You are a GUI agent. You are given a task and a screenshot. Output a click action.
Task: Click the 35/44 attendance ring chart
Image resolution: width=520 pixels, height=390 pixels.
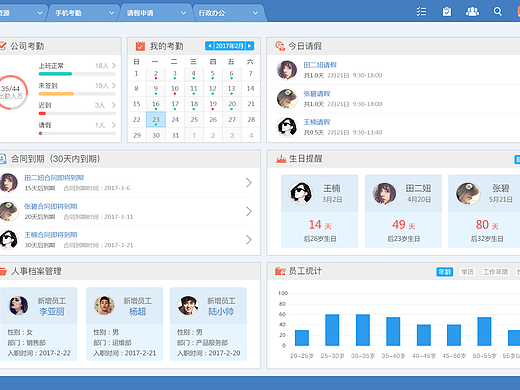11,92
